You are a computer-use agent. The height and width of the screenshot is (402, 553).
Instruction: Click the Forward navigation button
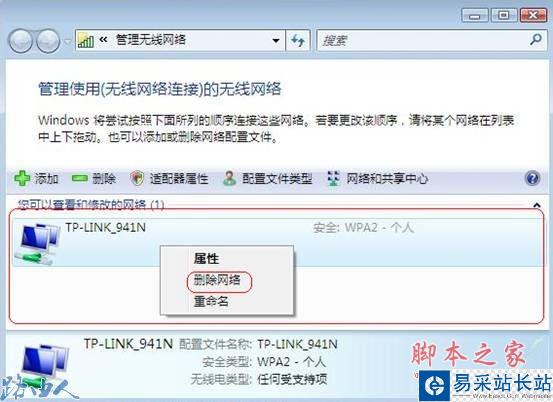[48, 41]
